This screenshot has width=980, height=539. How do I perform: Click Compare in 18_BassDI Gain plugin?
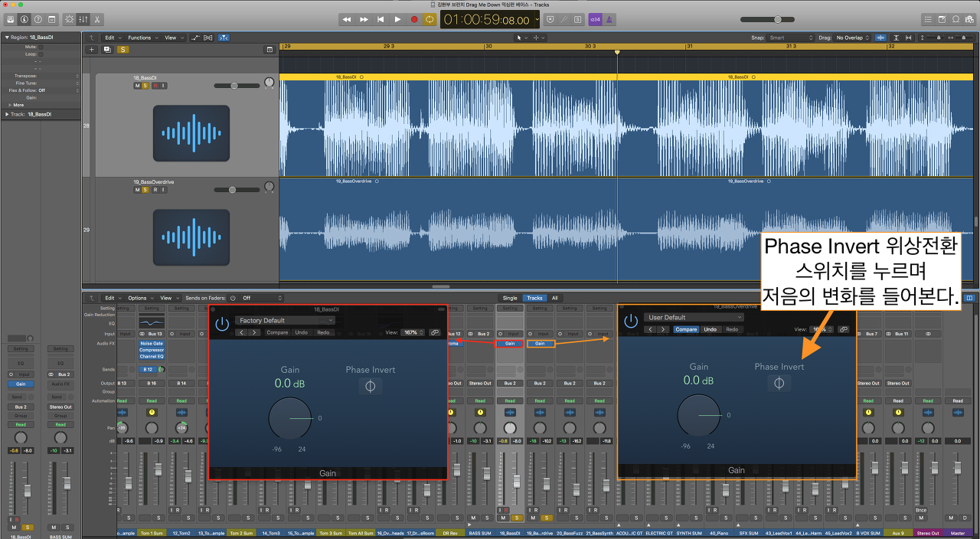pos(277,332)
